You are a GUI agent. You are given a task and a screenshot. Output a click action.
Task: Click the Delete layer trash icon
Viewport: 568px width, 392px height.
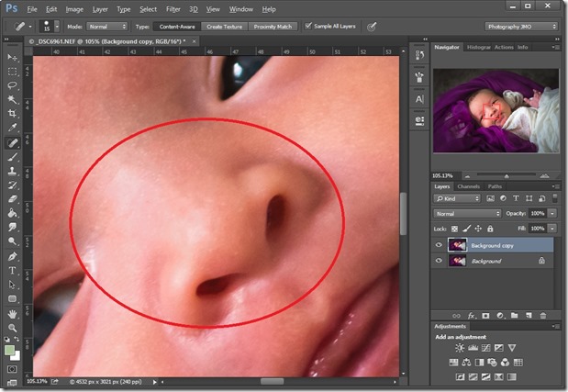[x=543, y=316]
